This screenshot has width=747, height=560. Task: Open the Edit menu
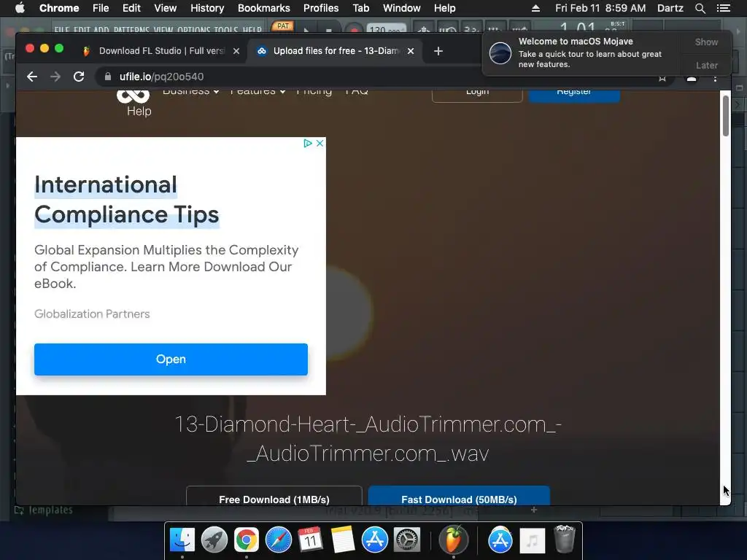point(131,8)
